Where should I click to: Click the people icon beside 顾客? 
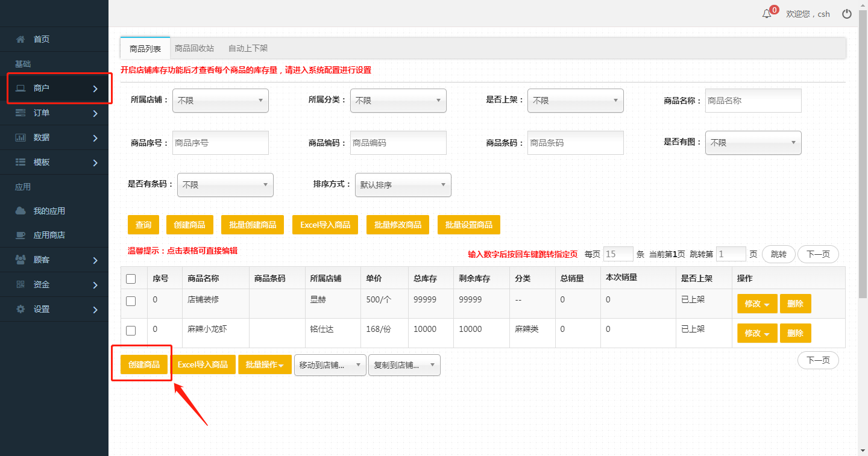tap(20, 260)
